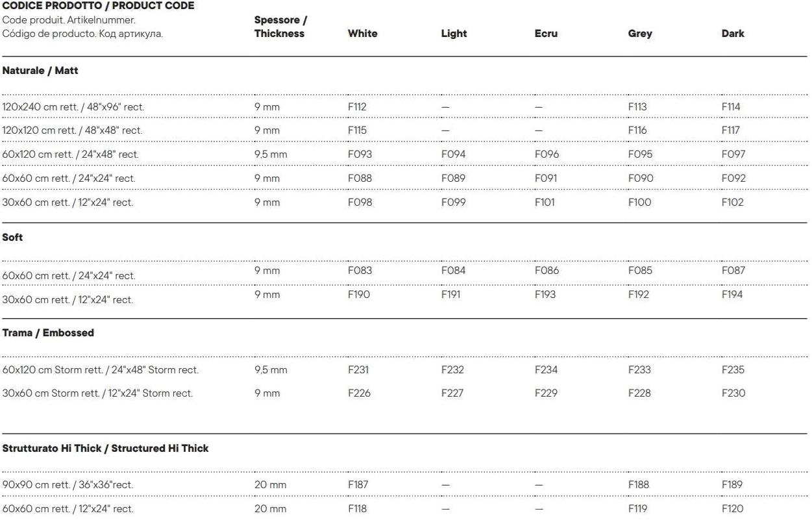Select the 90x90 cm rett. row label
The height and width of the screenshot is (520, 812).
[x=68, y=485]
